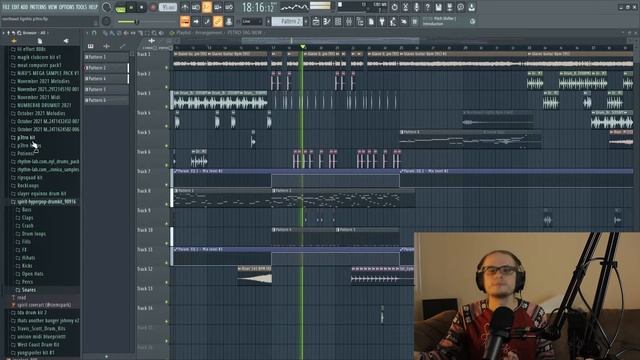Open the ADD menu
The width and height of the screenshot is (640, 360).
[24, 7]
